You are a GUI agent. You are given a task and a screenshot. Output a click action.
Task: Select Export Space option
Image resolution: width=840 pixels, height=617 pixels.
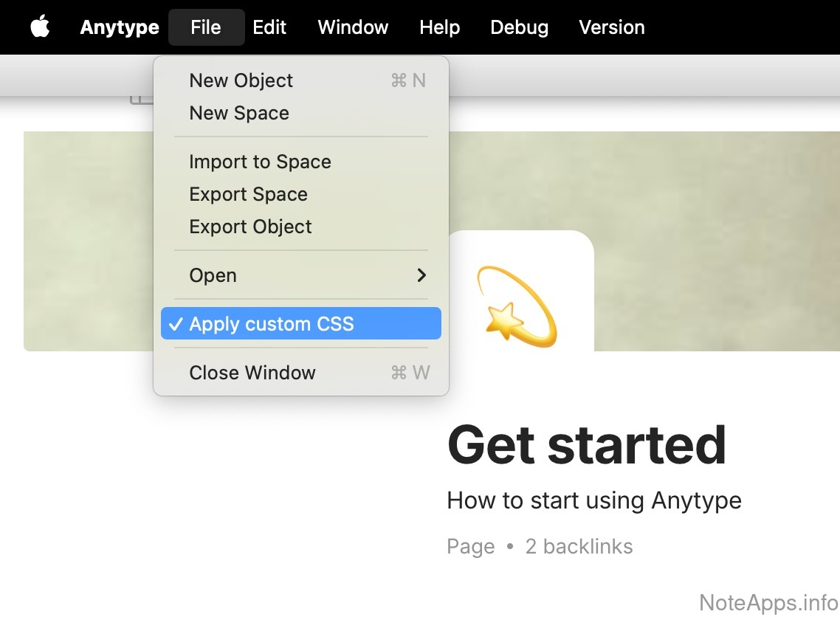(x=248, y=194)
